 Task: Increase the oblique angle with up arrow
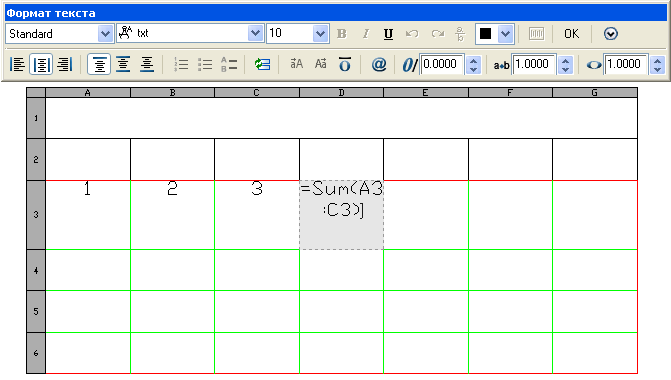click(x=473, y=60)
